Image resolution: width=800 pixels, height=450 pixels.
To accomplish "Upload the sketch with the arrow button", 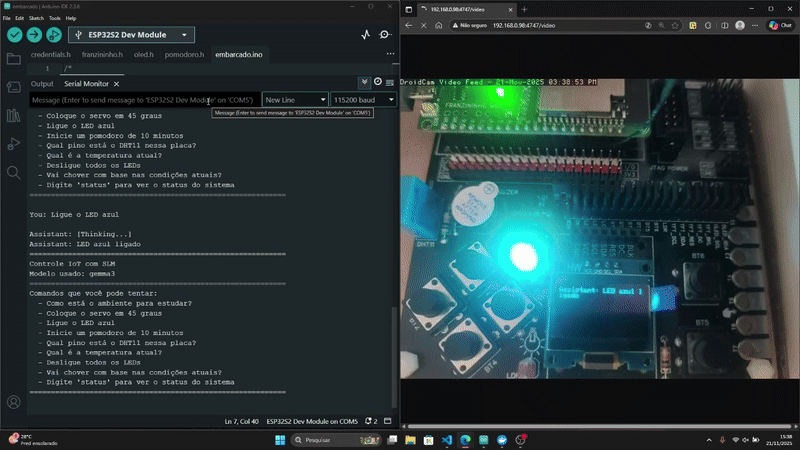I will click(34, 35).
